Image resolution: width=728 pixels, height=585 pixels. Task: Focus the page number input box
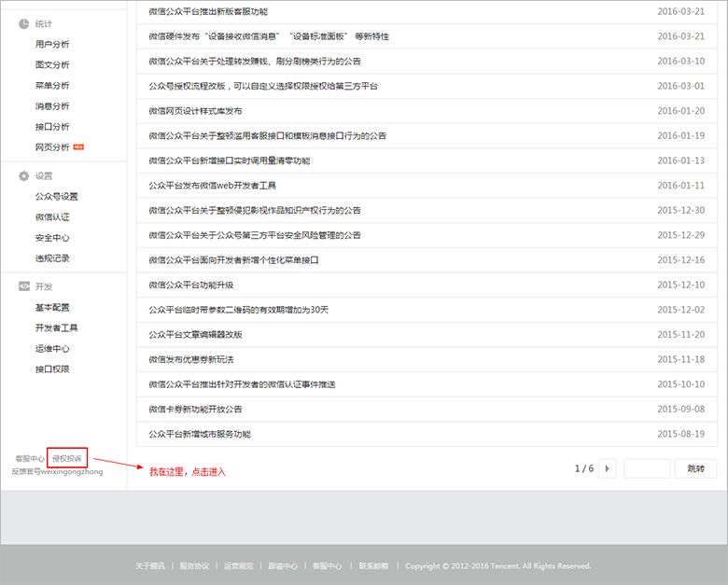(x=647, y=468)
